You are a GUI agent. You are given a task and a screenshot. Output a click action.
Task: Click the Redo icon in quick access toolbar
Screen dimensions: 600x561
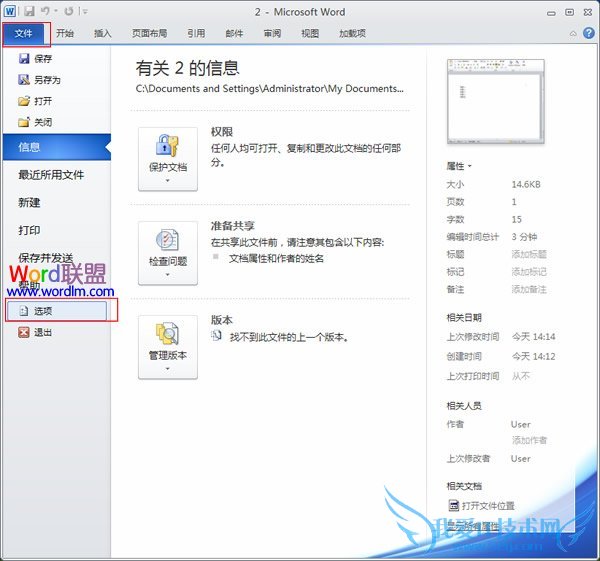click(x=69, y=11)
